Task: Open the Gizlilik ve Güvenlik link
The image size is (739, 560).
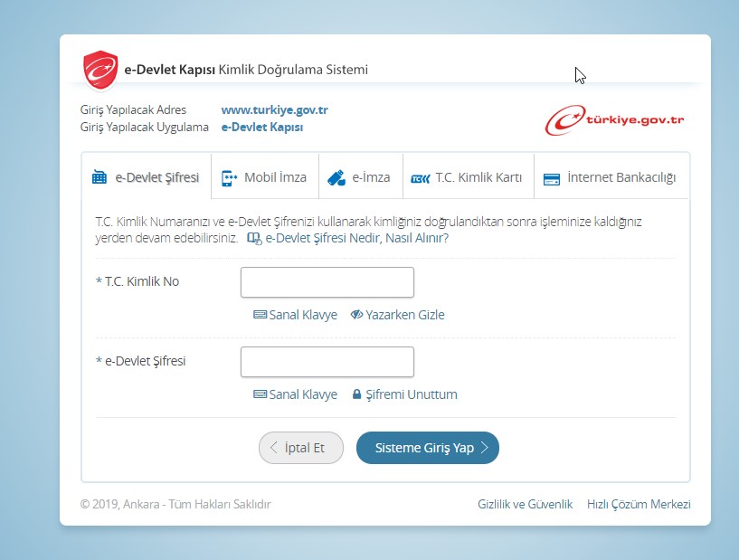Action: coord(525,504)
